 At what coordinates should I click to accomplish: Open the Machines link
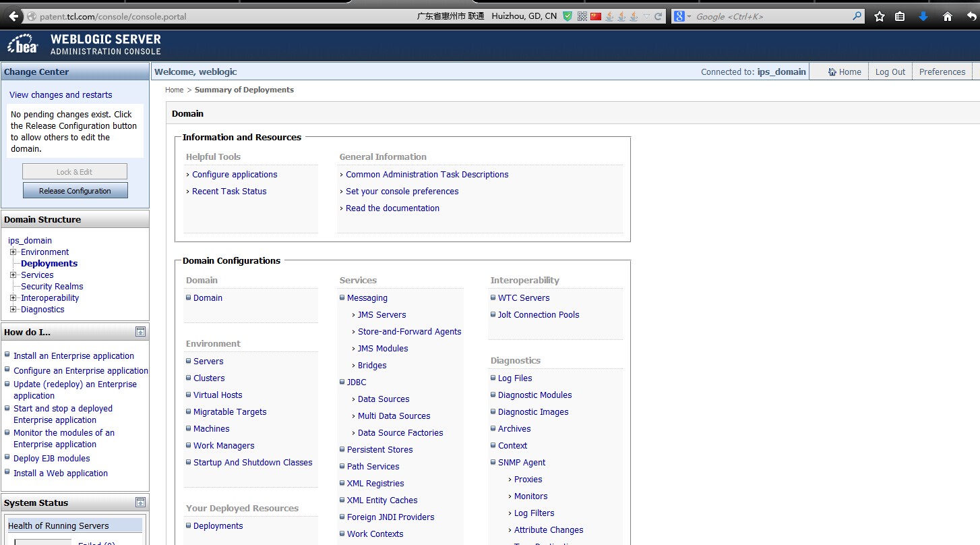pyautogui.click(x=212, y=429)
